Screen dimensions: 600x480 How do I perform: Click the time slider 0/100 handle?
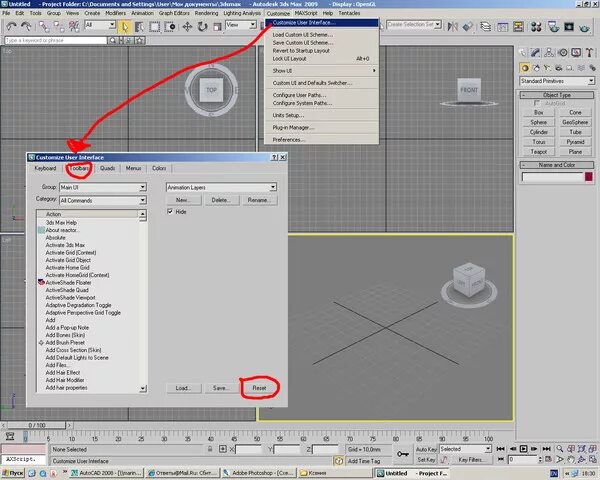tap(37, 425)
